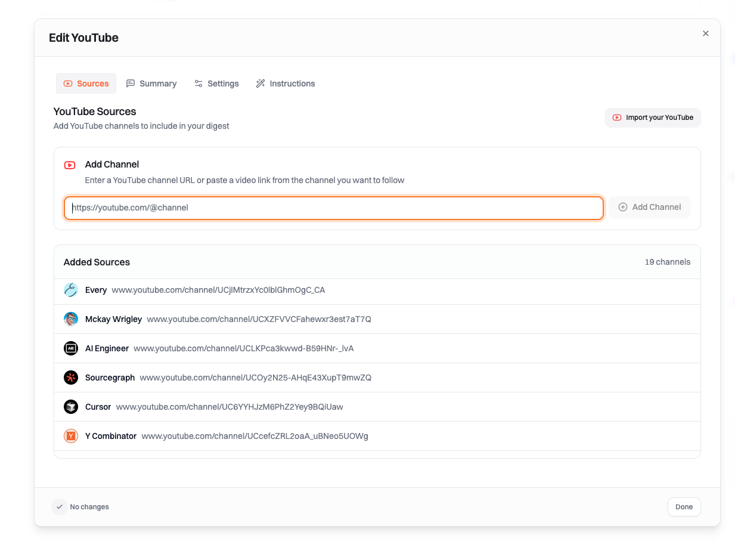Click the YouTube Sources heading
735x560 pixels.
coord(95,112)
